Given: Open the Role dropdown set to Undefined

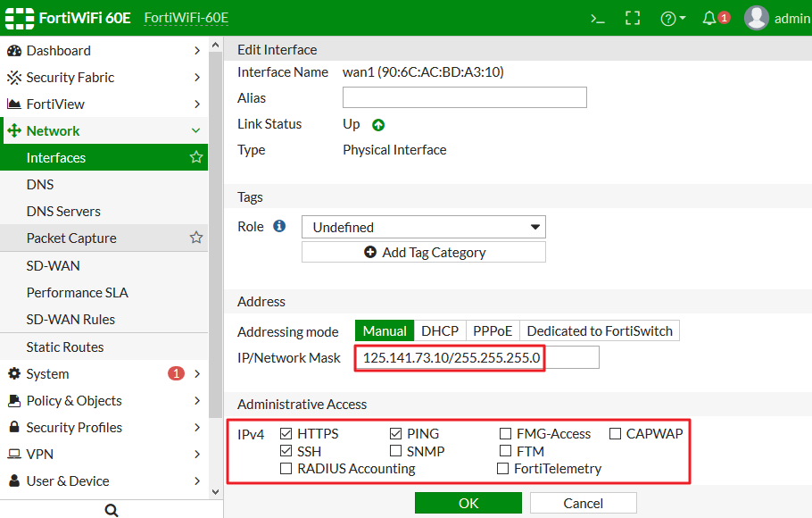Looking at the screenshot, I should click(x=424, y=227).
